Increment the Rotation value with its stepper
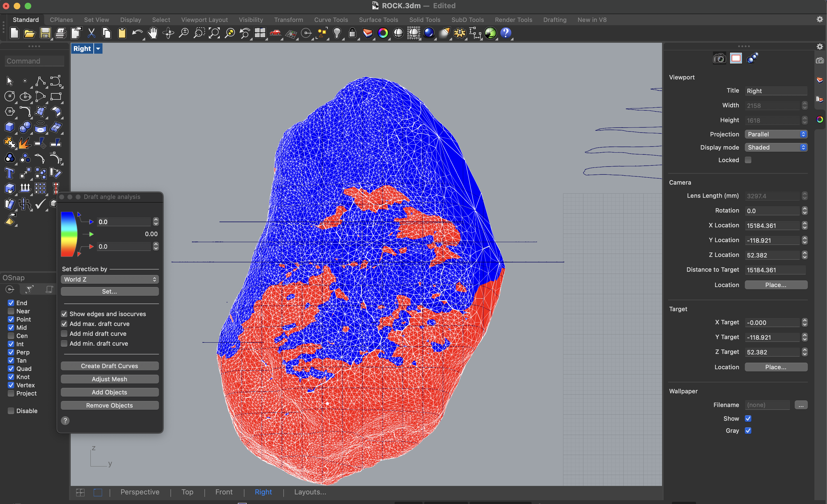Screen dimensions: 827x504 tap(805, 209)
